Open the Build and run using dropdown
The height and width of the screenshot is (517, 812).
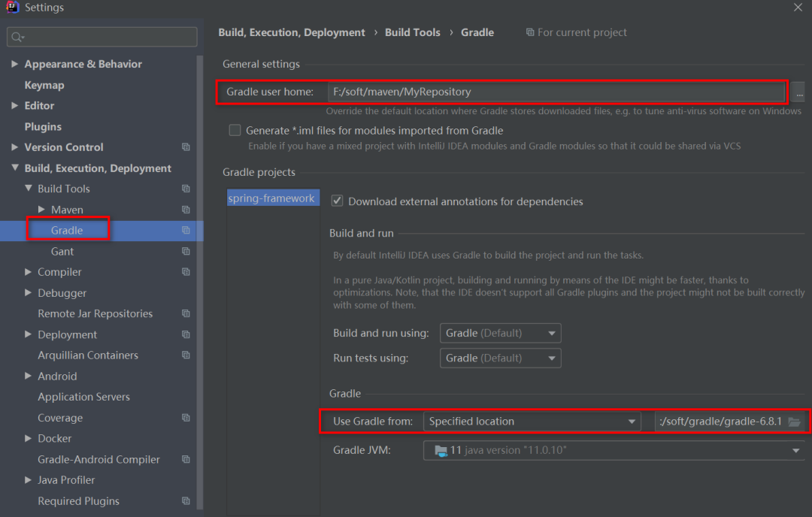click(500, 333)
